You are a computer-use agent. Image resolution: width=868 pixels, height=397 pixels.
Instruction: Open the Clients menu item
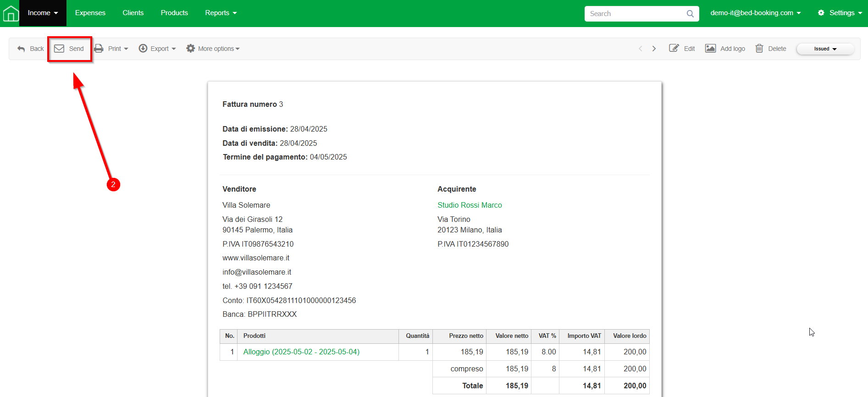point(133,13)
